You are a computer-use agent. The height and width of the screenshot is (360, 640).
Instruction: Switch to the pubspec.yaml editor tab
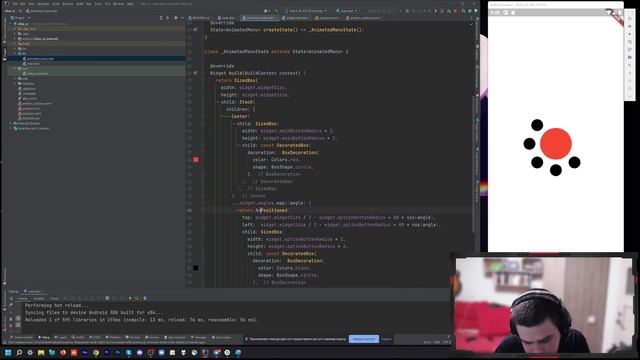[327, 18]
